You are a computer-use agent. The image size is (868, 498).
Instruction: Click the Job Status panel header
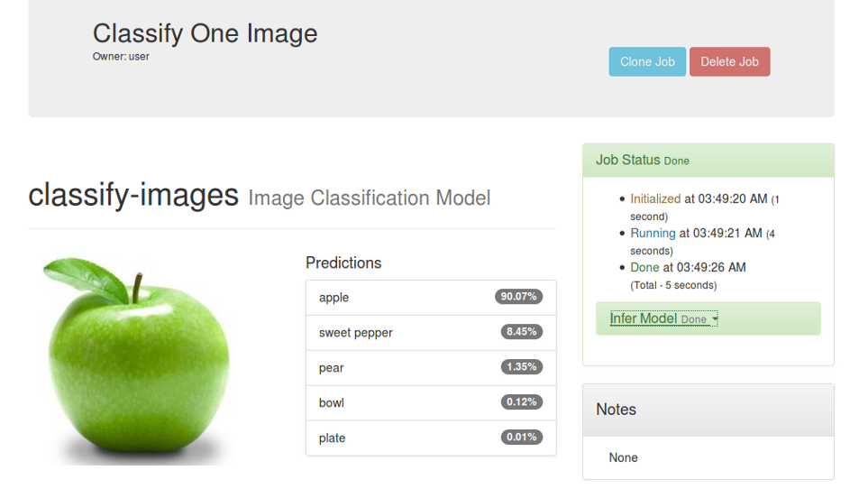pos(708,161)
